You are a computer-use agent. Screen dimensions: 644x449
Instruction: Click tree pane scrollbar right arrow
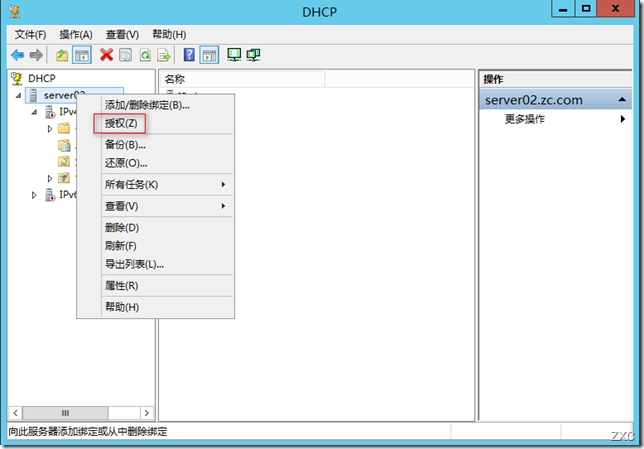(147, 413)
